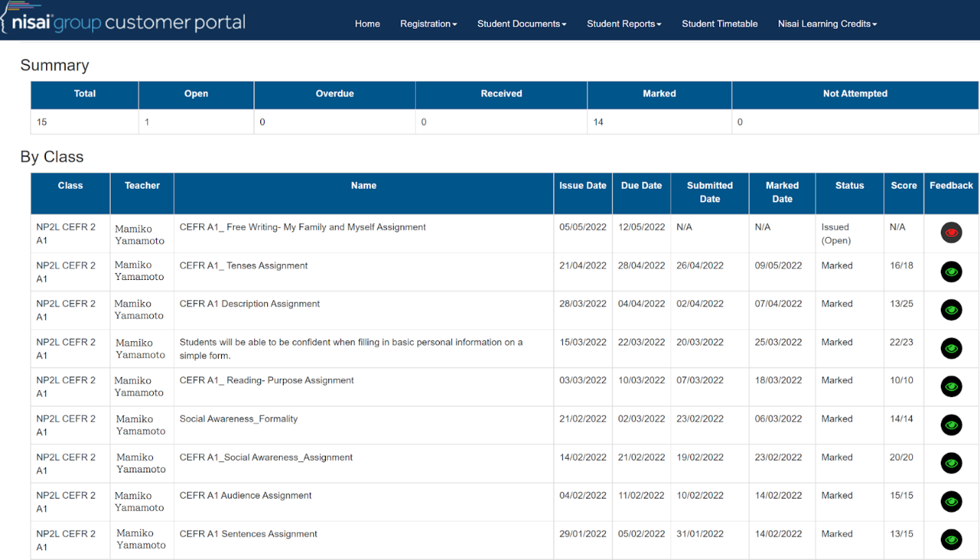
Task: Click marked date '06/03/2022'
Action: coord(779,419)
